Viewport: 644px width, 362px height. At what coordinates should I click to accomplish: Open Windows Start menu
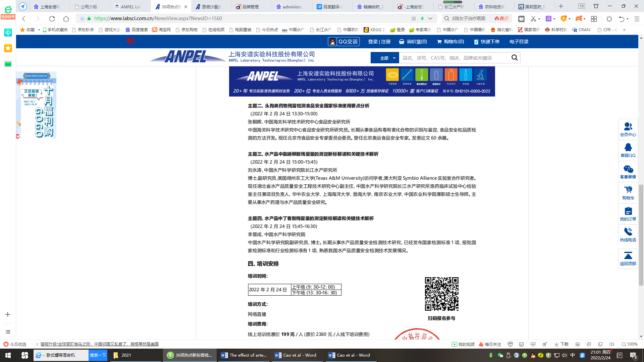[x=8, y=355]
